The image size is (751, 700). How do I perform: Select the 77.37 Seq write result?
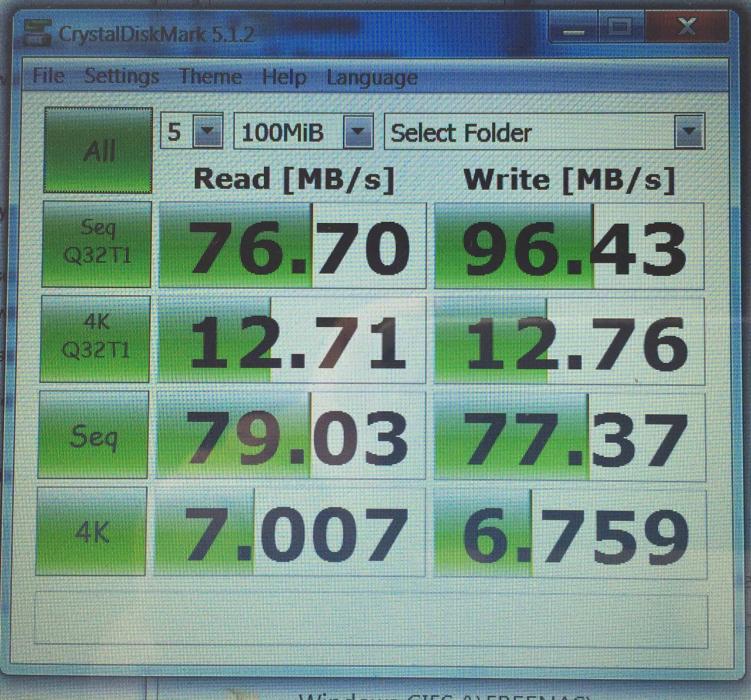[x=570, y=437]
